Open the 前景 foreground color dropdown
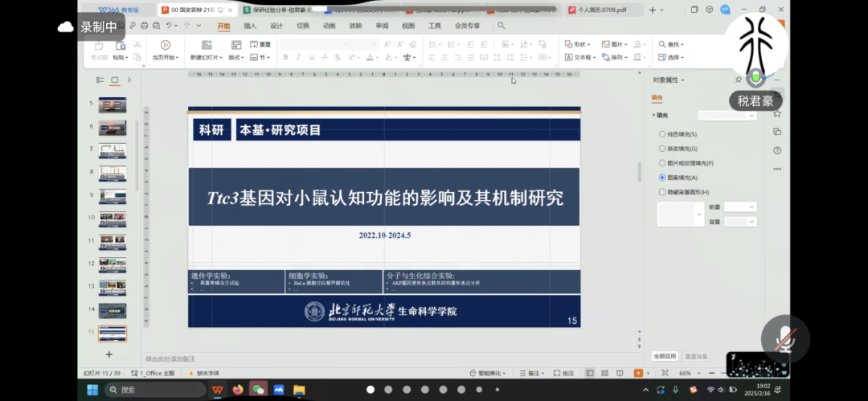 (740, 207)
